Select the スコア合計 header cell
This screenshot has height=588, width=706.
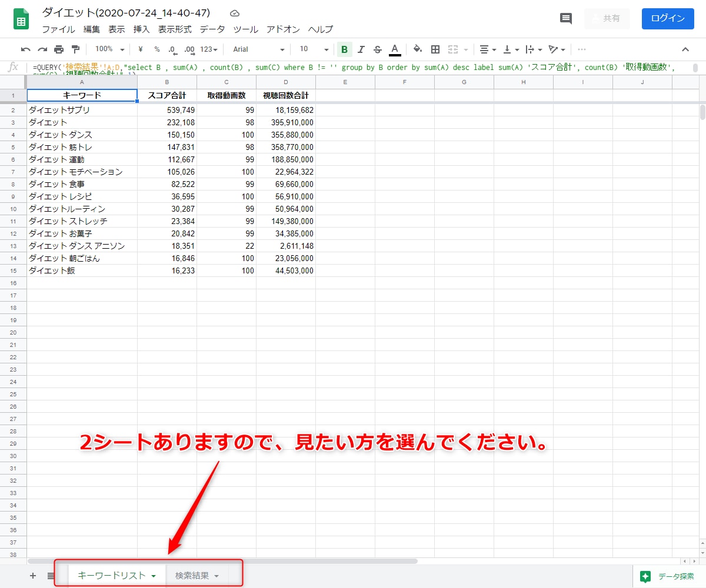tap(167, 95)
